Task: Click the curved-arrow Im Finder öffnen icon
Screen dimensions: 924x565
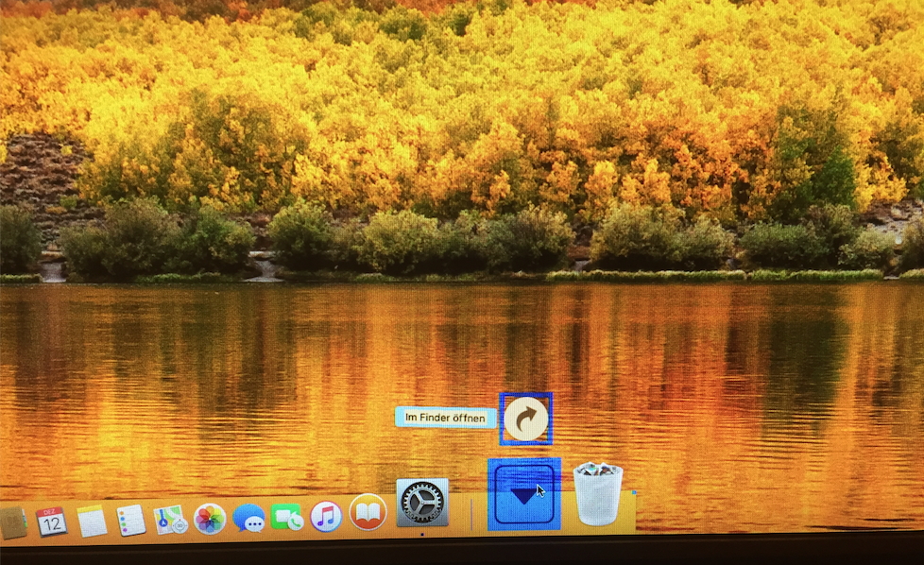Action: coord(525,419)
